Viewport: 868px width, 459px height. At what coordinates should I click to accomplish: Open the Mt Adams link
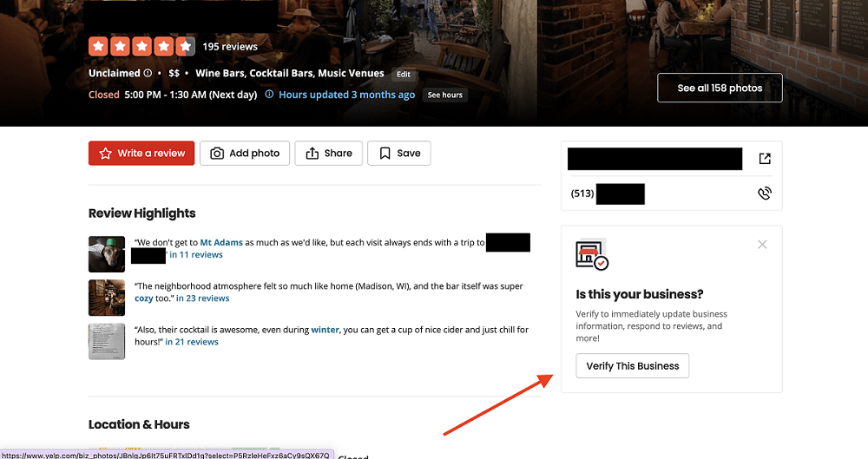click(x=220, y=242)
